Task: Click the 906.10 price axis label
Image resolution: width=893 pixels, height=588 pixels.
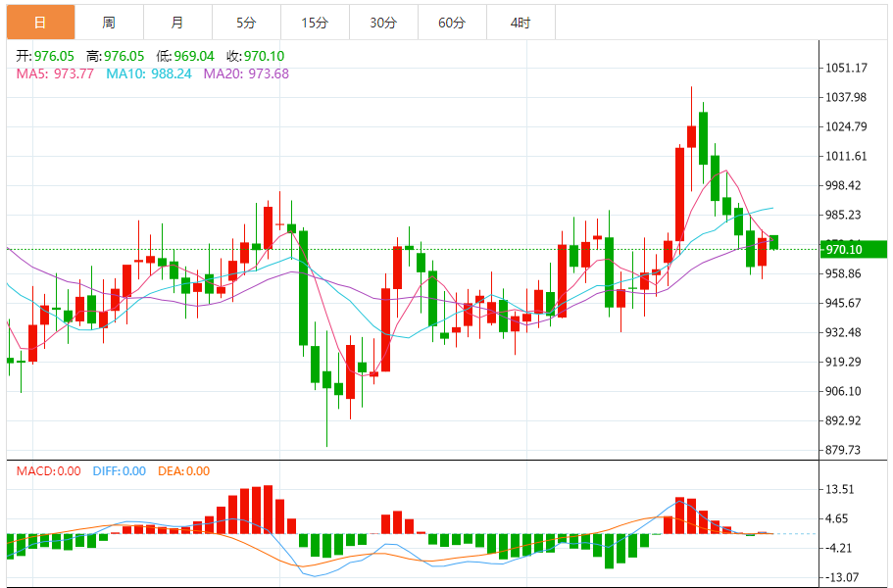Action: 843,391
